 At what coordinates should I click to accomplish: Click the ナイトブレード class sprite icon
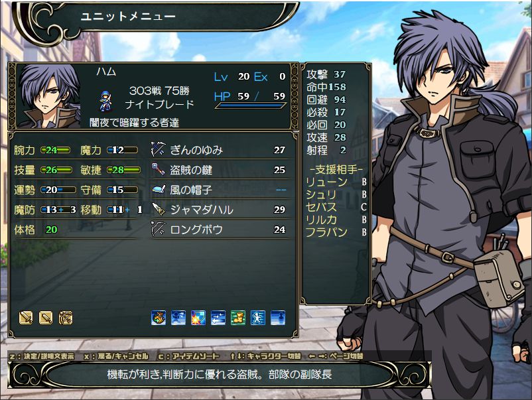(x=105, y=101)
